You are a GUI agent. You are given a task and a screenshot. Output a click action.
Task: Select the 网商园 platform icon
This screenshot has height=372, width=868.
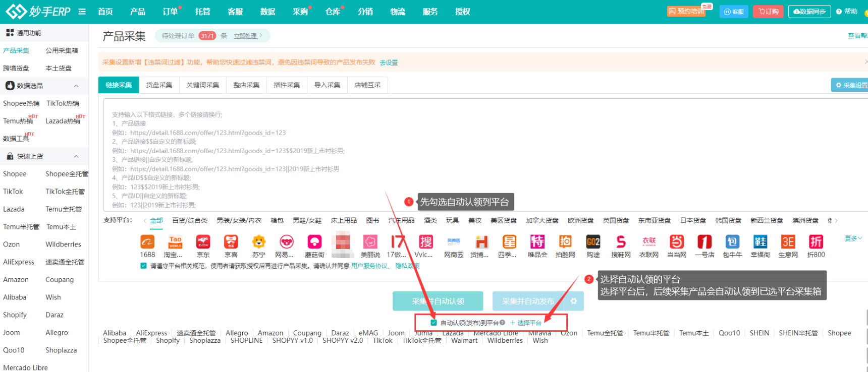pyautogui.click(x=454, y=242)
